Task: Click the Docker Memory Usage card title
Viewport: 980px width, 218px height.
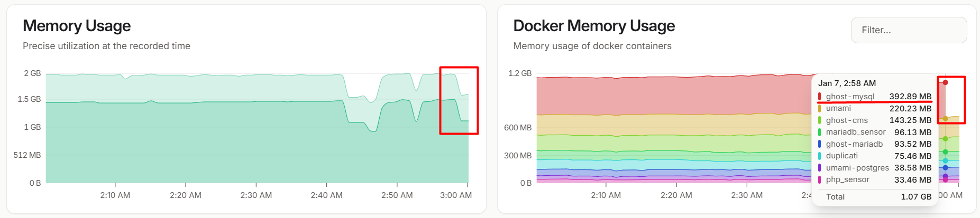Action: point(594,26)
